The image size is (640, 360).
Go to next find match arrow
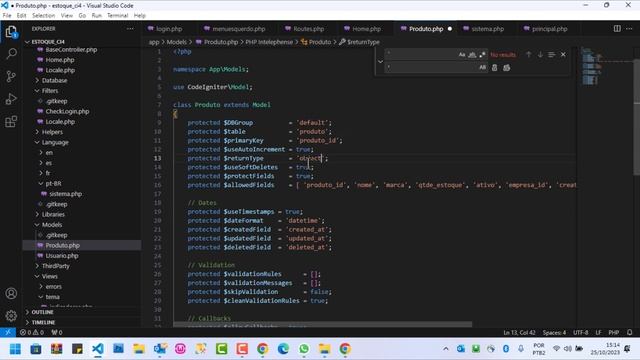click(540, 54)
